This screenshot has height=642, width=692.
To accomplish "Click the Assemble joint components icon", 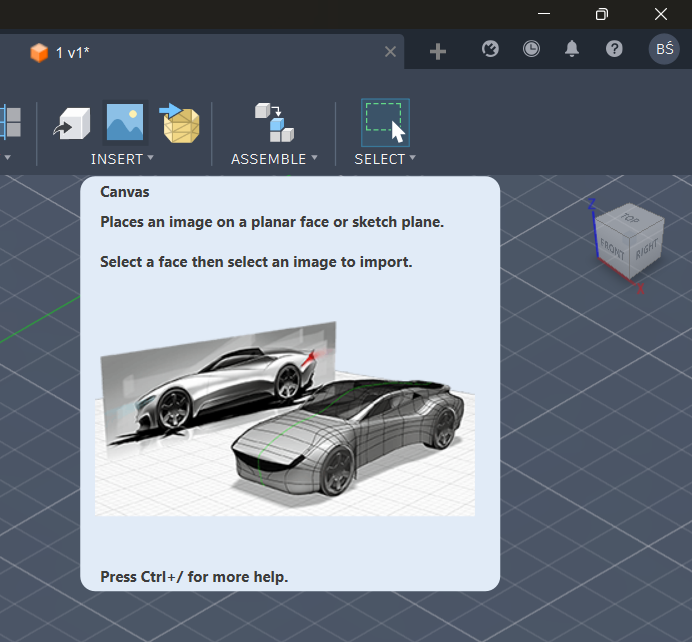I will tap(274, 123).
